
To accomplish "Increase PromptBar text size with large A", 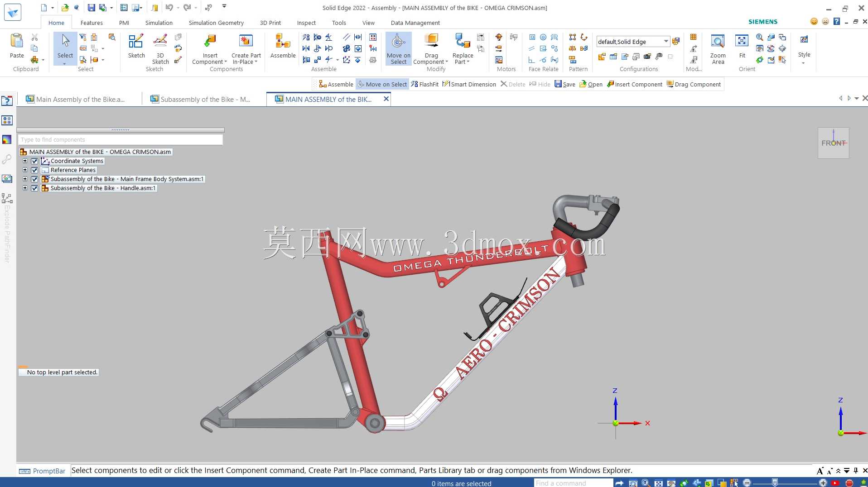I will point(820,471).
